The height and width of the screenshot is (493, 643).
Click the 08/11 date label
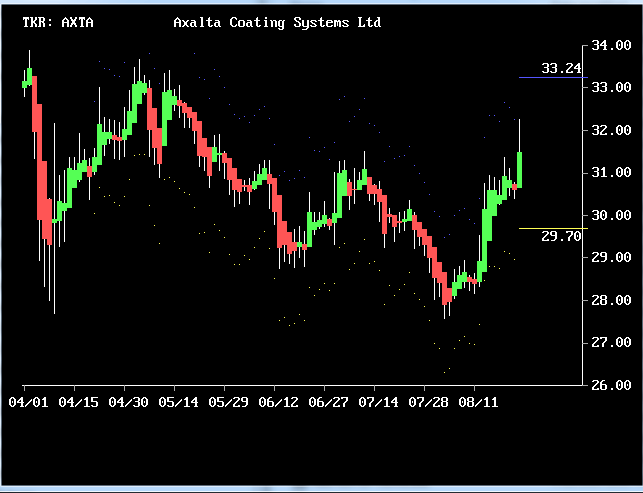tap(479, 402)
